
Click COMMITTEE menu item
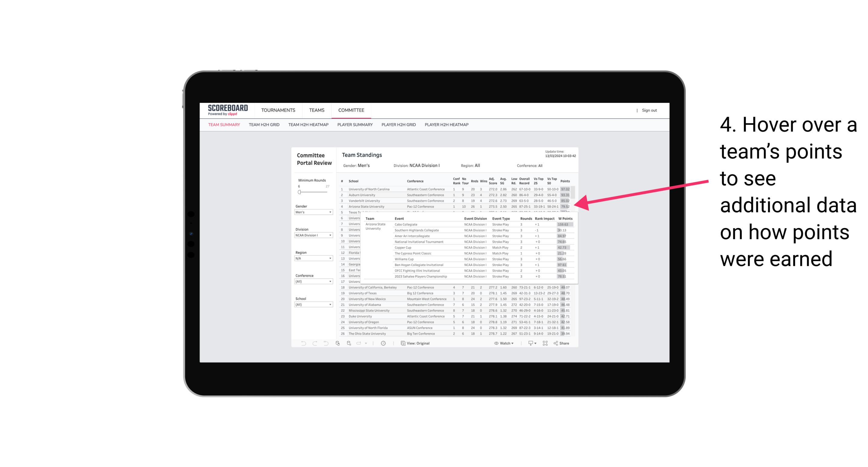(351, 110)
